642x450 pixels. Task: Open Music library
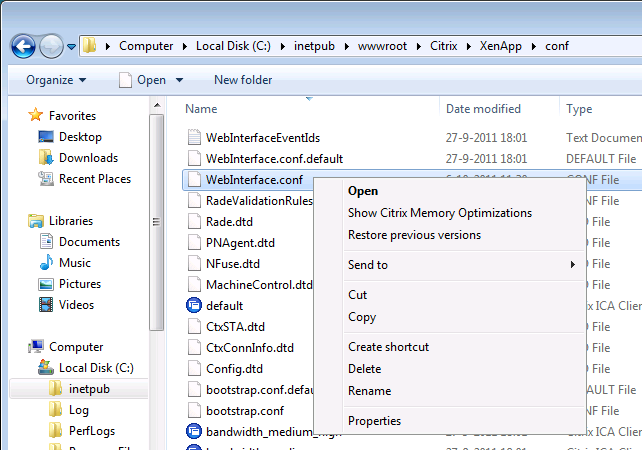[75, 263]
